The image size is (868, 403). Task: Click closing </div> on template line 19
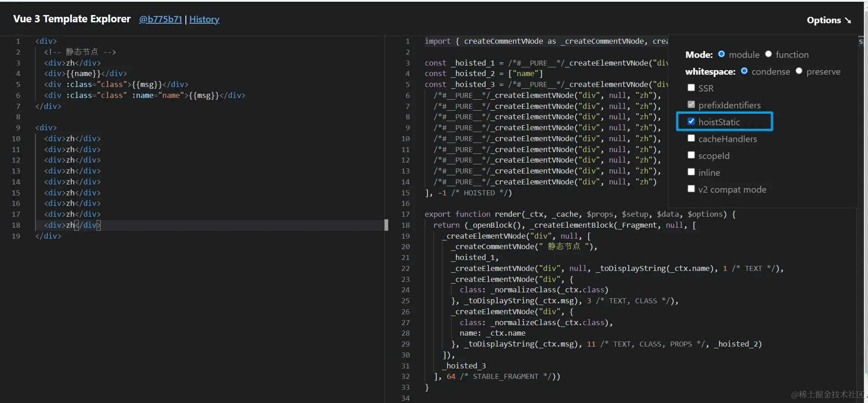[x=48, y=236]
